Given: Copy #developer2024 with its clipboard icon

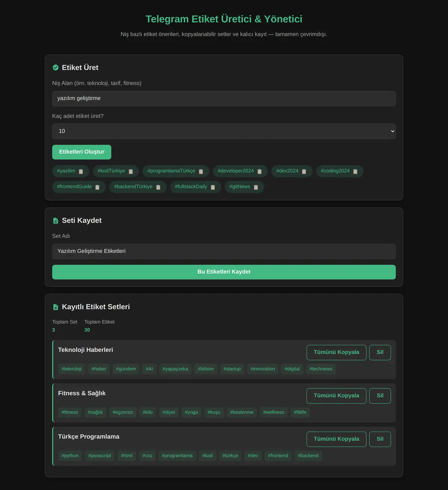Looking at the screenshot, I should 259,171.
